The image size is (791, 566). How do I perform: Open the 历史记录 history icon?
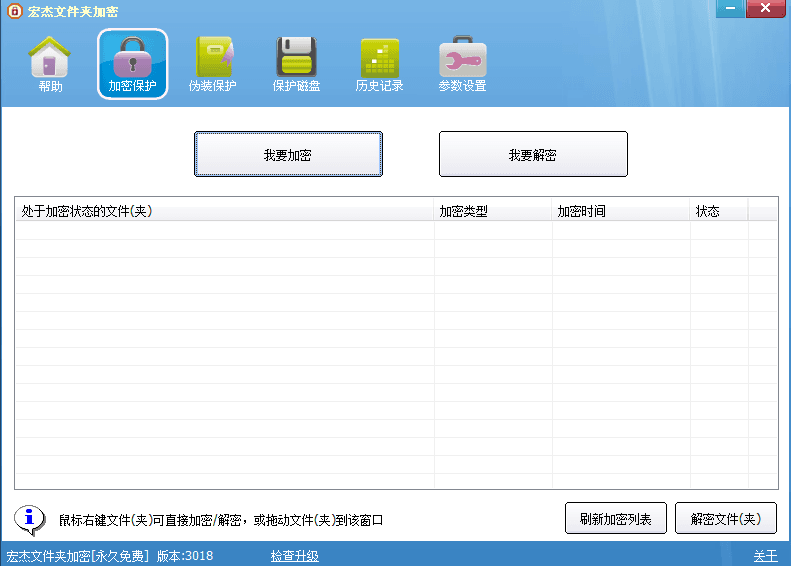click(x=379, y=64)
